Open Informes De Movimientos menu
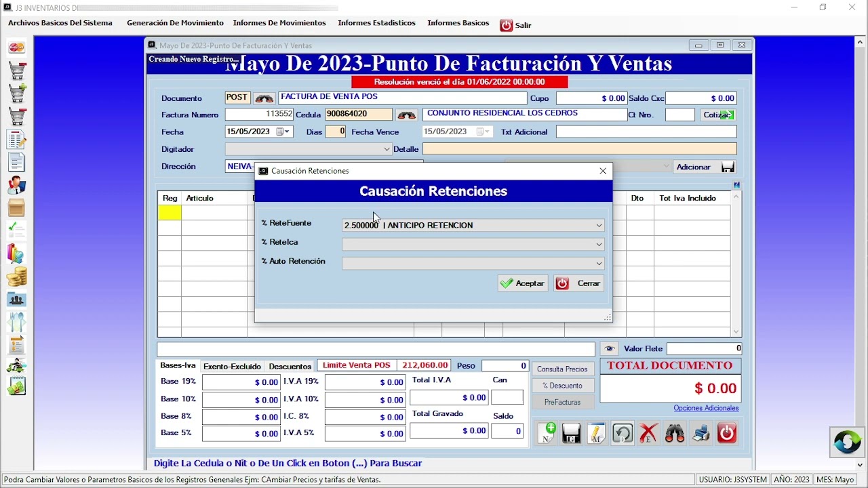The width and height of the screenshot is (868, 488). (279, 23)
